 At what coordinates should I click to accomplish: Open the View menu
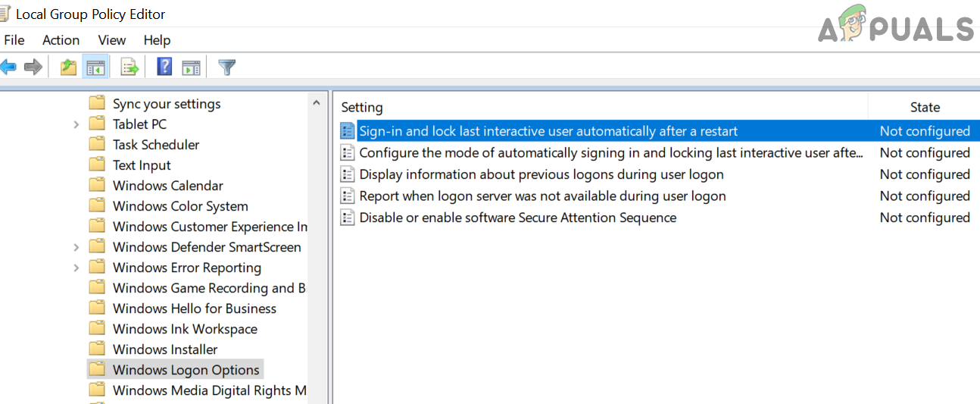pos(112,40)
